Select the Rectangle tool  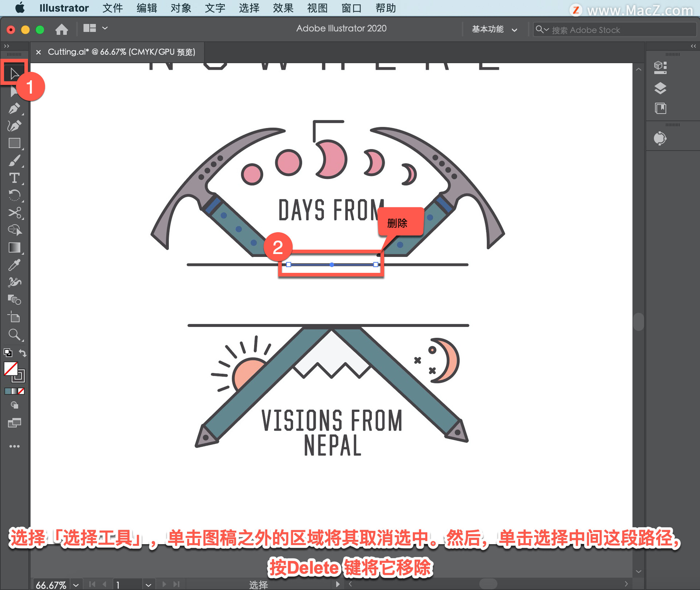pos(14,143)
